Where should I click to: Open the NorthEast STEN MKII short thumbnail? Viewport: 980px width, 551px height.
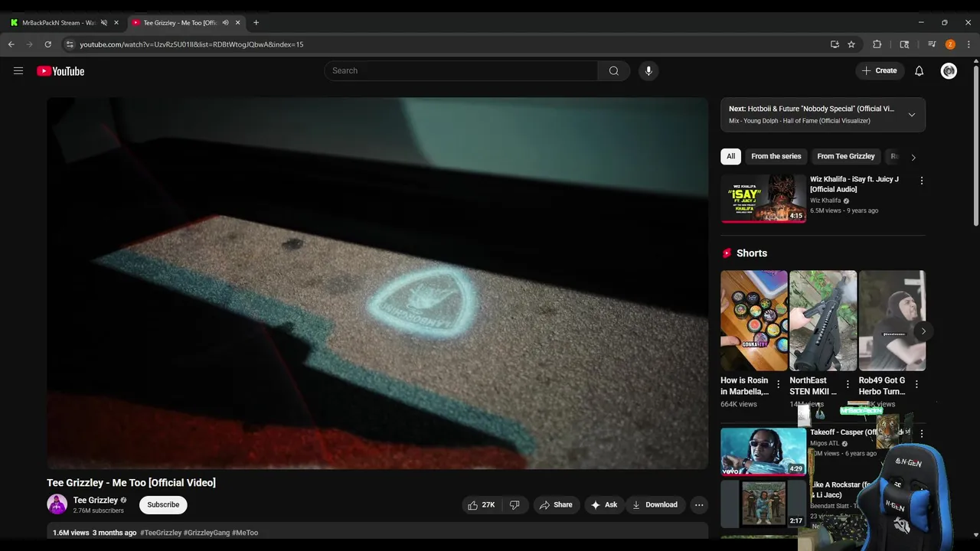(823, 321)
